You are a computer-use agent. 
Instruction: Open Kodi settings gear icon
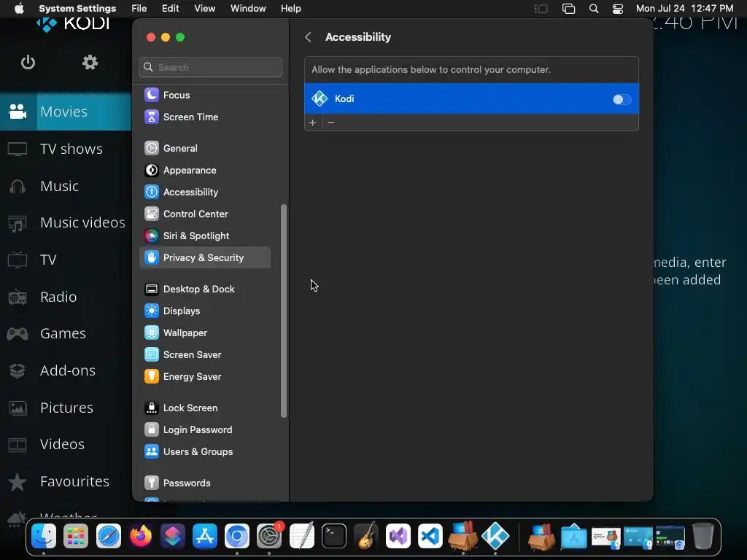point(90,63)
